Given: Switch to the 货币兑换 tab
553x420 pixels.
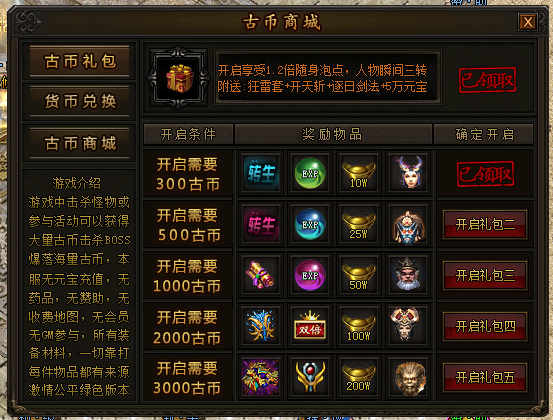Looking at the screenshot, I should [x=80, y=101].
